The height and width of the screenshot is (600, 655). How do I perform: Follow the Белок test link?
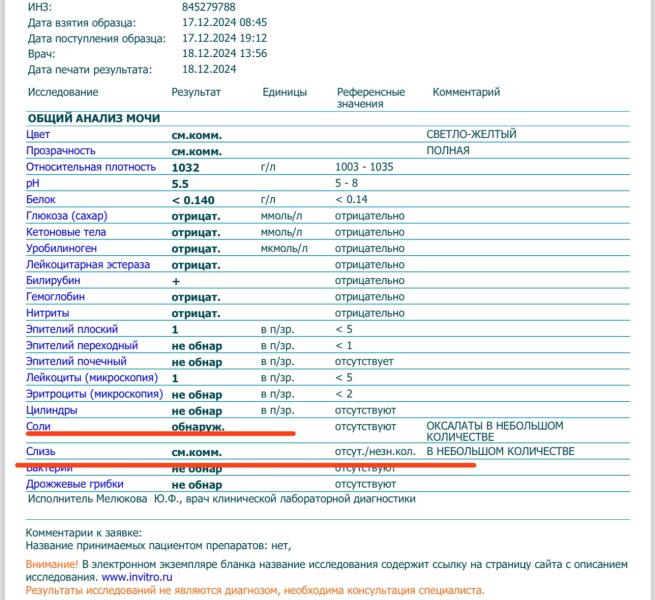pos(41,200)
